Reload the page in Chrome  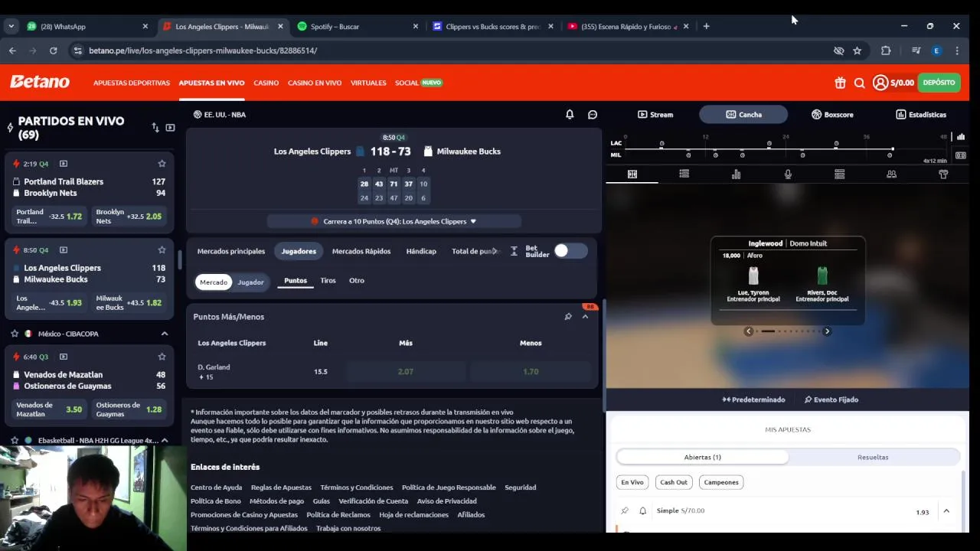click(x=53, y=51)
